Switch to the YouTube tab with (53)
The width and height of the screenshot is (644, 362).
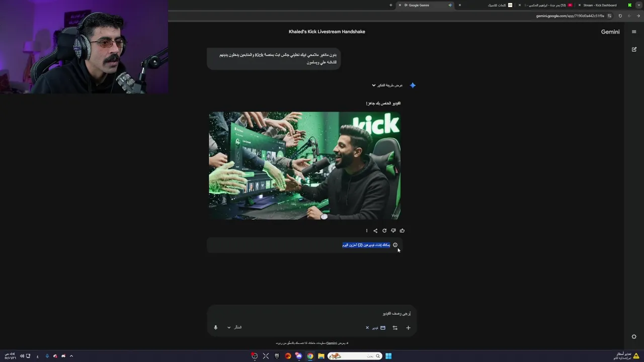click(546, 5)
